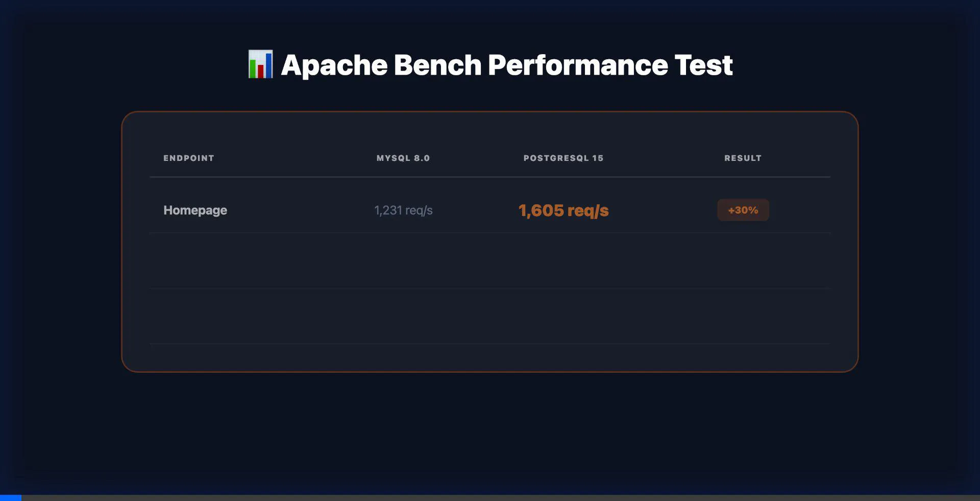980x501 pixels.
Task: Click the empty fourth row of the table
Action: point(489,357)
